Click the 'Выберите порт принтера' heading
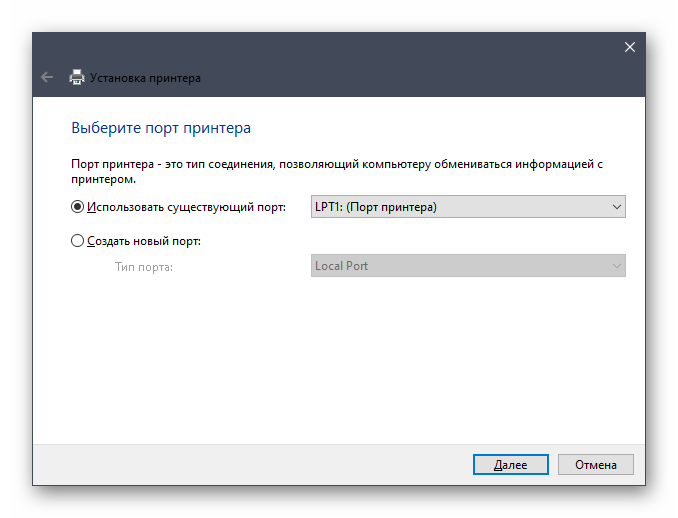Image resolution: width=678 pixels, height=518 pixels. tap(161, 128)
